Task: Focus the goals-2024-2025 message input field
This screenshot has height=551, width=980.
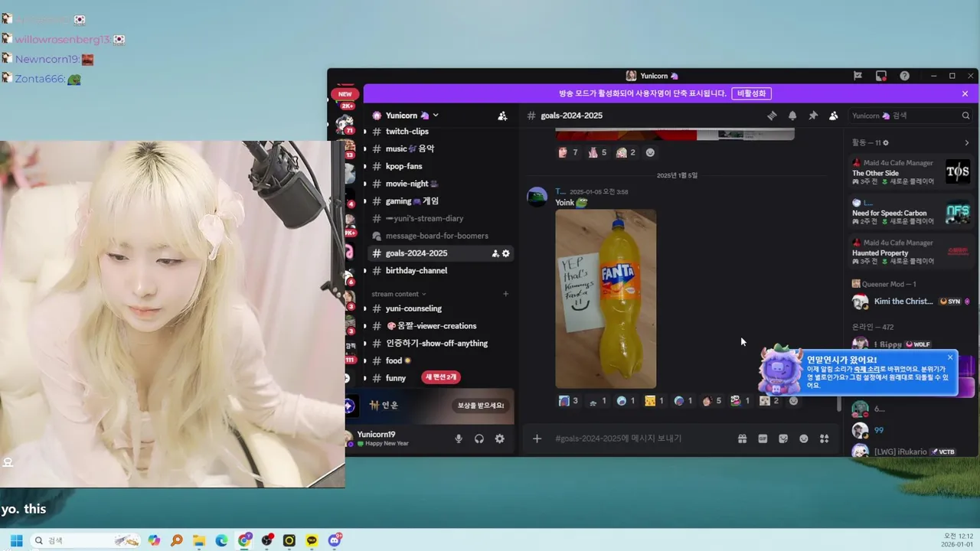Action: (x=643, y=439)
